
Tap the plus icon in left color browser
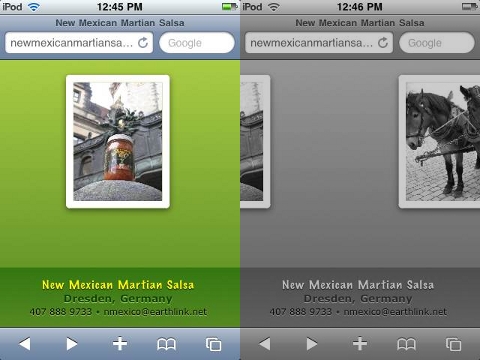pyautogui.click(x=120, y=344)
